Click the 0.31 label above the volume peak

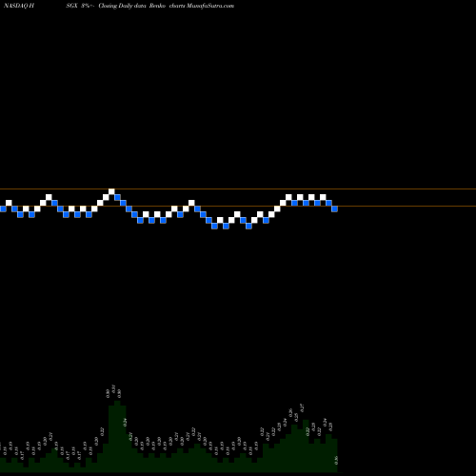(113, 389)
